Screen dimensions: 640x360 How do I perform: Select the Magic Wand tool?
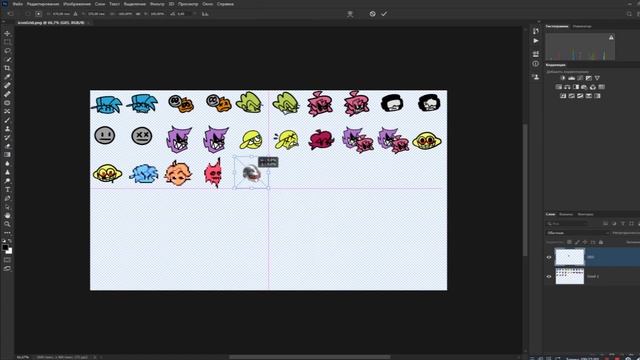7,60
